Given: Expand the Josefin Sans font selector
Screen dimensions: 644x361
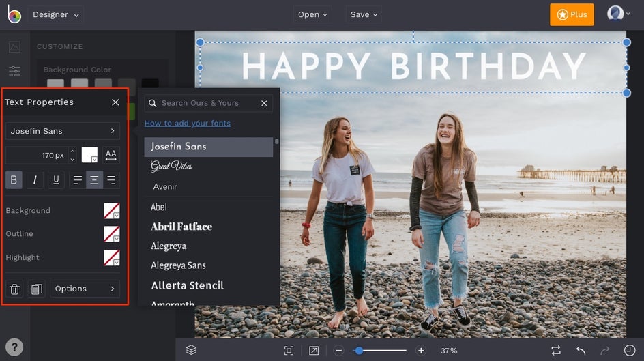Looking at the screenshot, I should tap(63, 131).
